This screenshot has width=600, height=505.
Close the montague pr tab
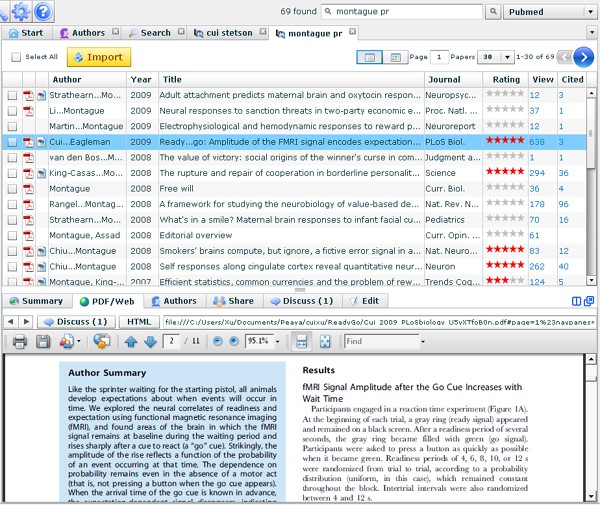click(x=352, y=31)
